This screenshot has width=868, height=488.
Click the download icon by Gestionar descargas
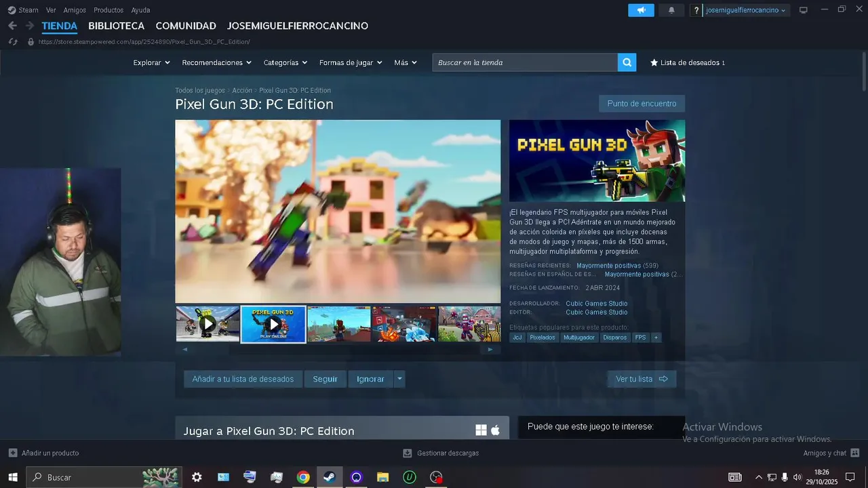(408, 453)
